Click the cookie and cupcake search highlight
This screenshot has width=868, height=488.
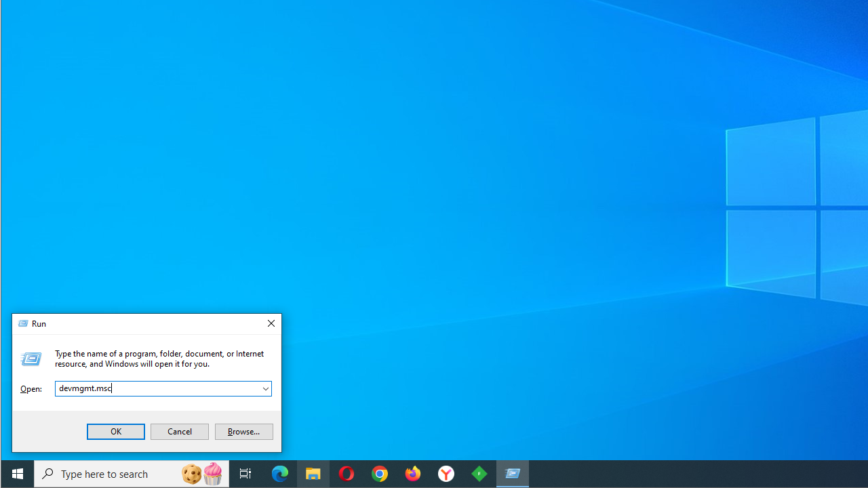coord(201,473)
